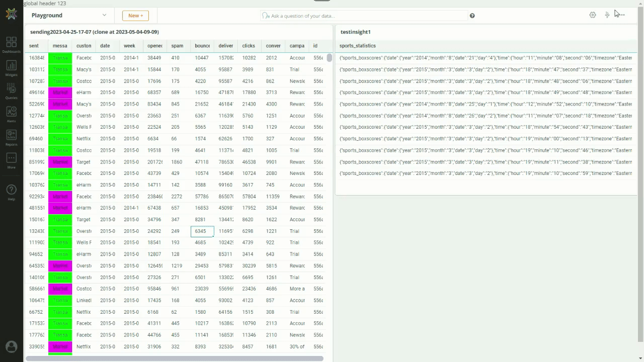Click the New + button

pos(135,16)
